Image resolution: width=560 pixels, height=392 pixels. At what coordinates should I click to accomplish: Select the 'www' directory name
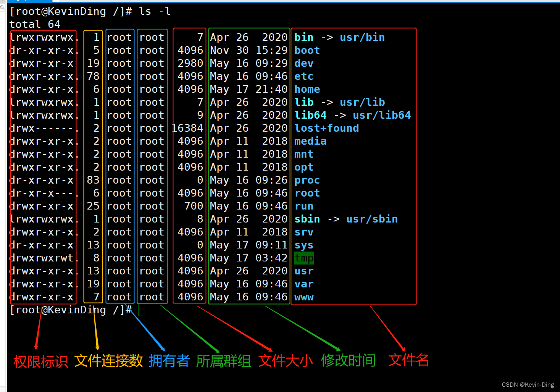[x=304, y=297]
